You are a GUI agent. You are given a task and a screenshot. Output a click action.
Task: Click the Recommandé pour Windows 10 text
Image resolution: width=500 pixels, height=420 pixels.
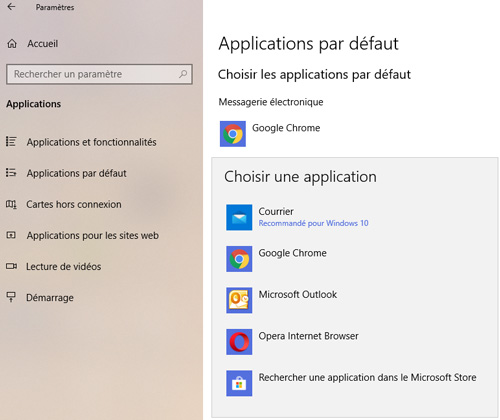(313, 223)
